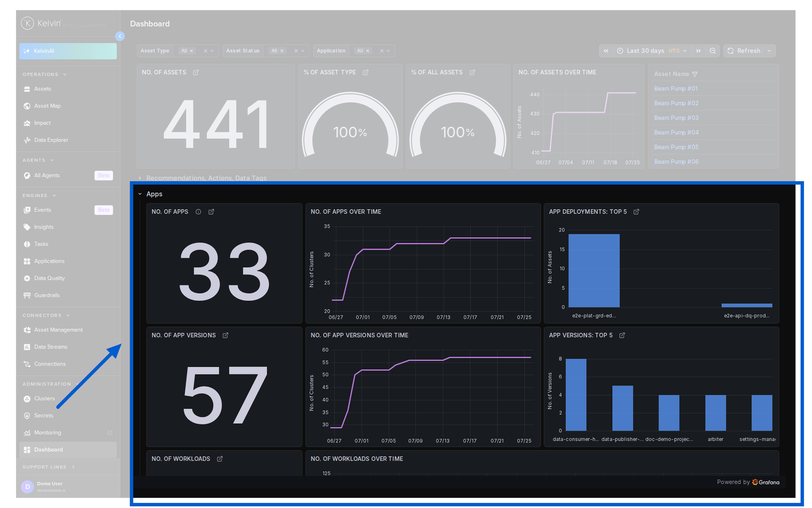
Task: Select Clusters under Administration
Action: [x=44, y=399]
